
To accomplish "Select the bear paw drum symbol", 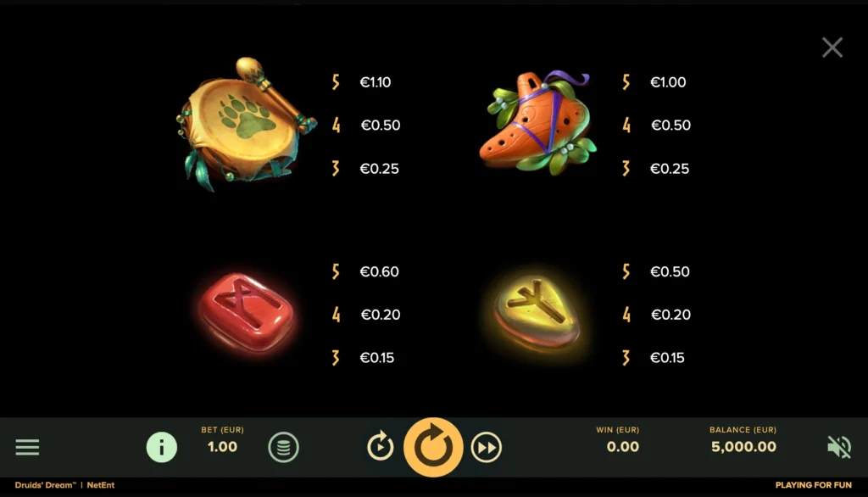I will pyautogui.click(x=245, y=124).
